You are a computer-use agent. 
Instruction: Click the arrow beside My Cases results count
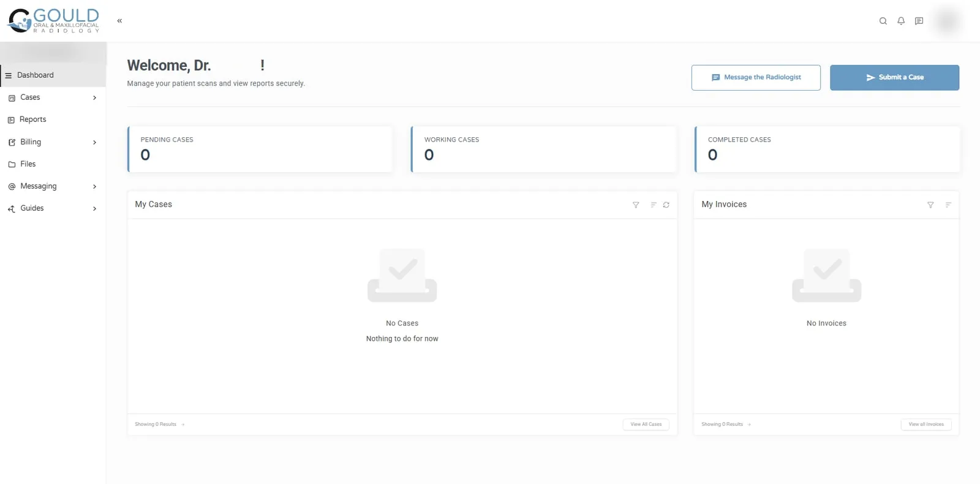pyautogui.click(x=183, y=425)
